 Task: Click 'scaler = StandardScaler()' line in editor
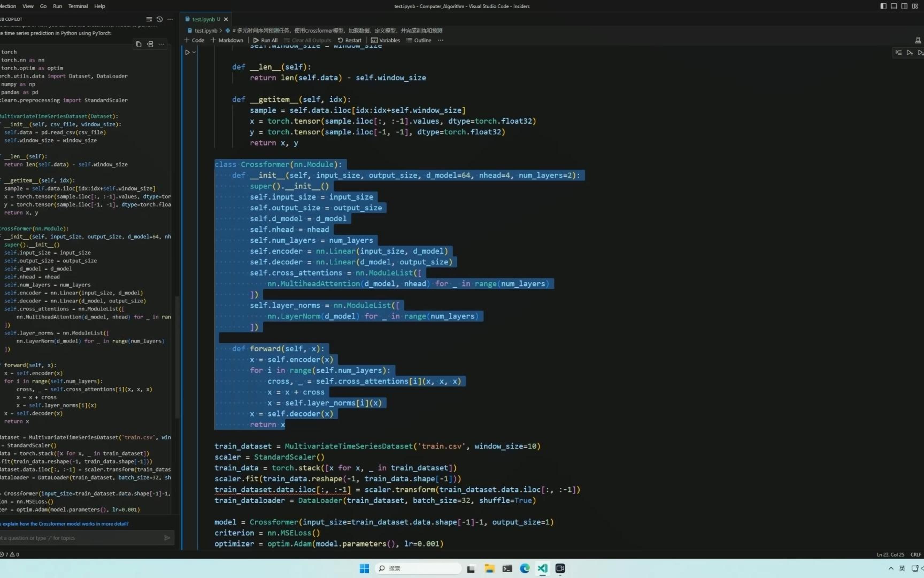tap(269, 457)
